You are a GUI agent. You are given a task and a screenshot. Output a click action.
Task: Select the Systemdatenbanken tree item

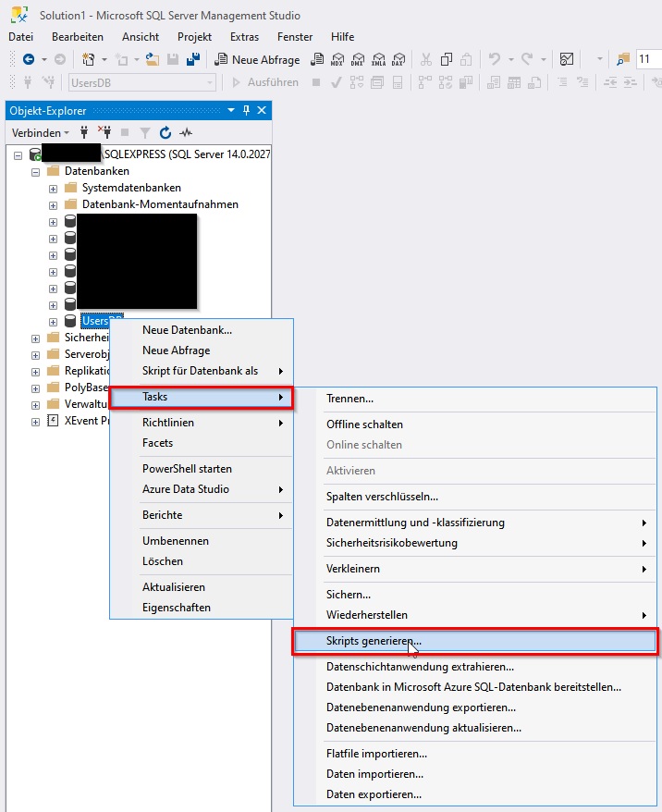point(131,188)
